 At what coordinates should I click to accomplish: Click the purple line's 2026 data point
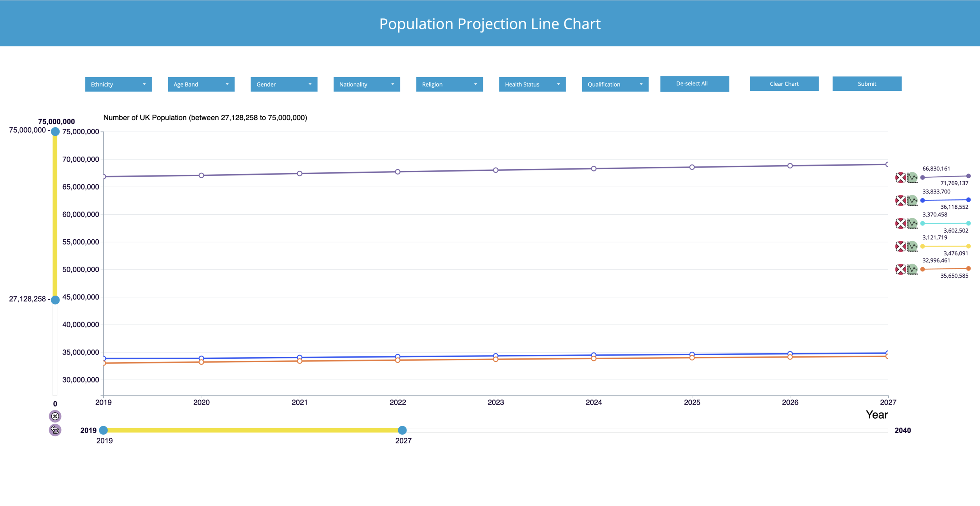(x=790, y=166)
